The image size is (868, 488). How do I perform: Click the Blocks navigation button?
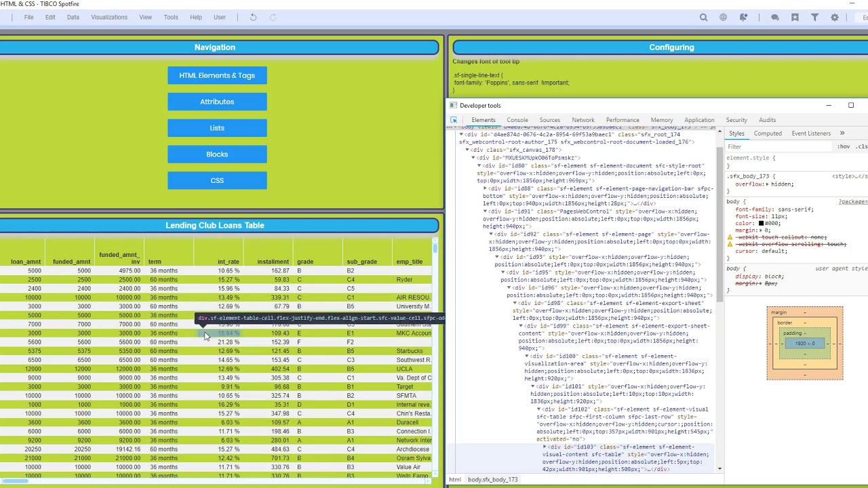[x=217, y=155]
